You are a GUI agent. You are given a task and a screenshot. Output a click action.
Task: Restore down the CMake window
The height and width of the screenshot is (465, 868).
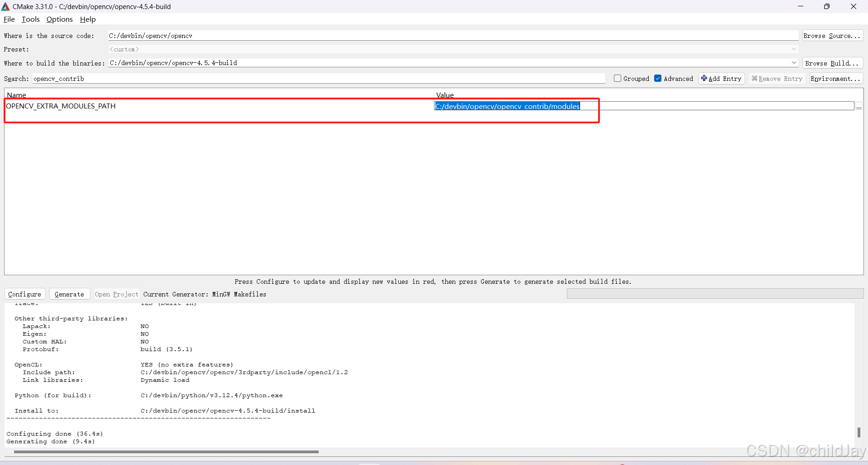point(827,6)
